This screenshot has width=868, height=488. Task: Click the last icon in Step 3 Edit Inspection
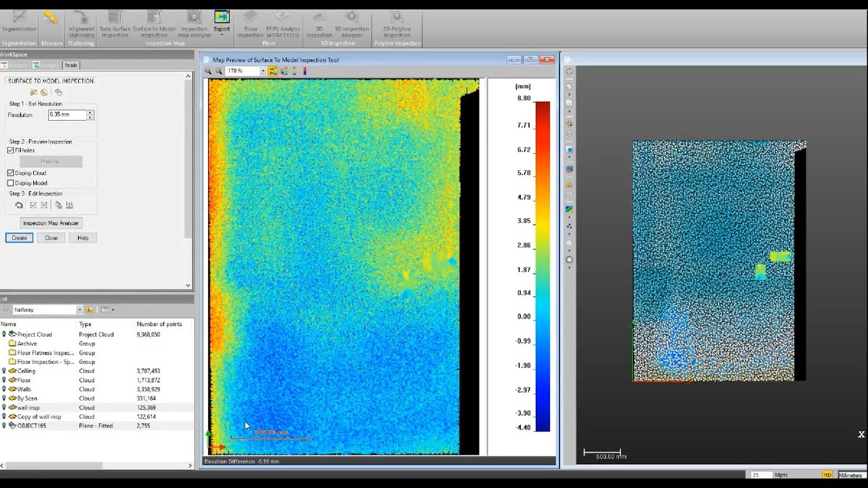click(69, 205)
